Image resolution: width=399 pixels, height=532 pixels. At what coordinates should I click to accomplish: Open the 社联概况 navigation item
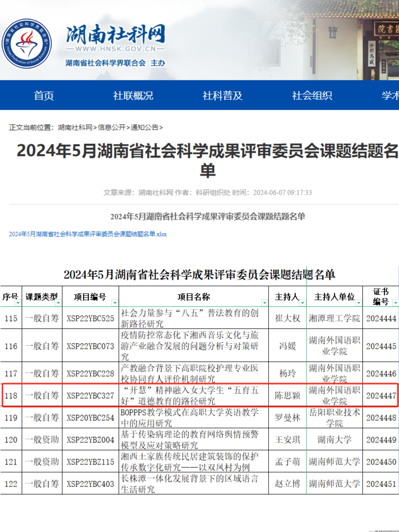tap(133, 95)
